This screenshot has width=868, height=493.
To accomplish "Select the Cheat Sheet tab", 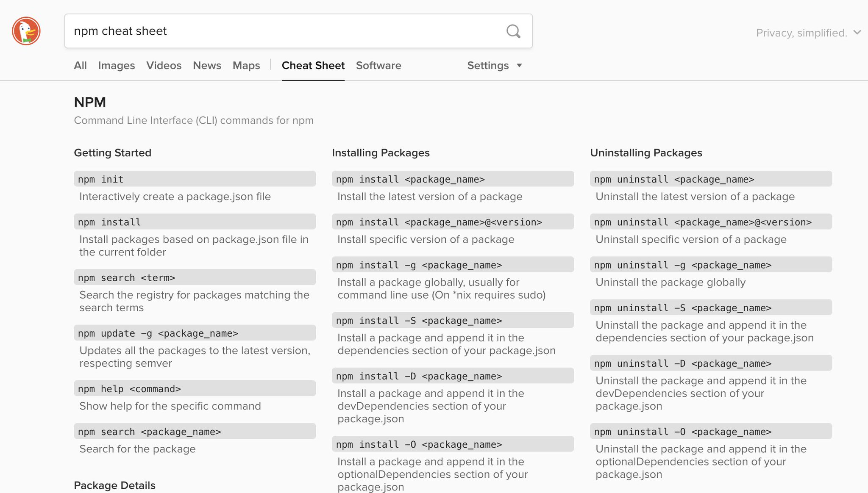I will coord(313,65).
